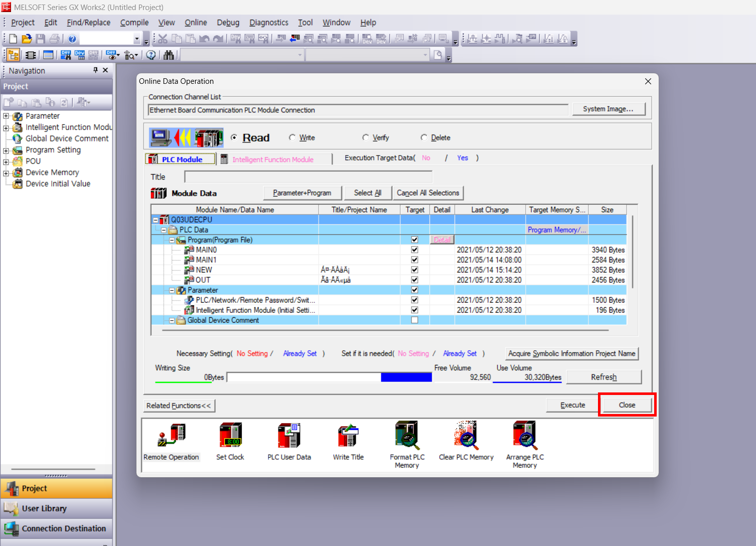The image size is (756, 546).
Task: Click Acquire Symbolic Information Project Name button
Action: coord(571,353)
